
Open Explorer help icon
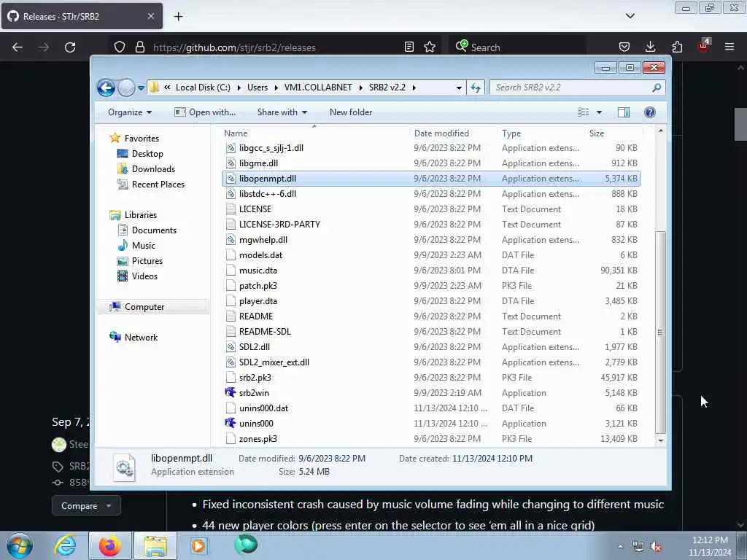(649, 112)
